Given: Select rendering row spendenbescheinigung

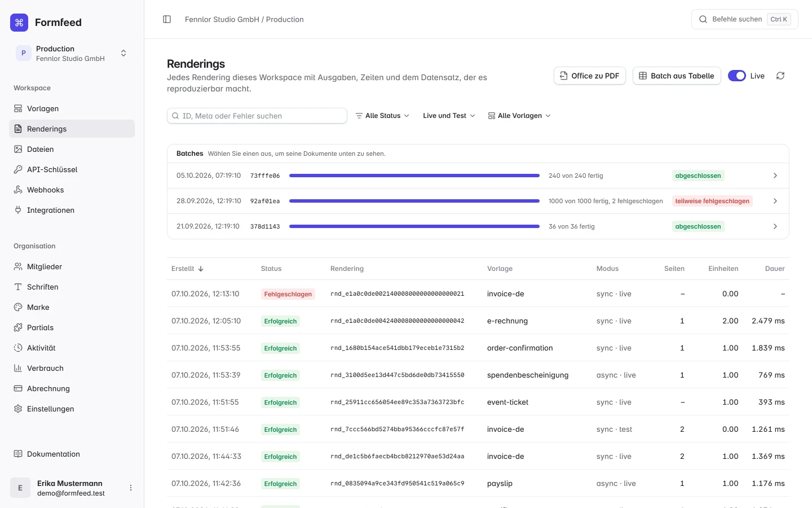Looking at the screenshot, I should 478,375.
